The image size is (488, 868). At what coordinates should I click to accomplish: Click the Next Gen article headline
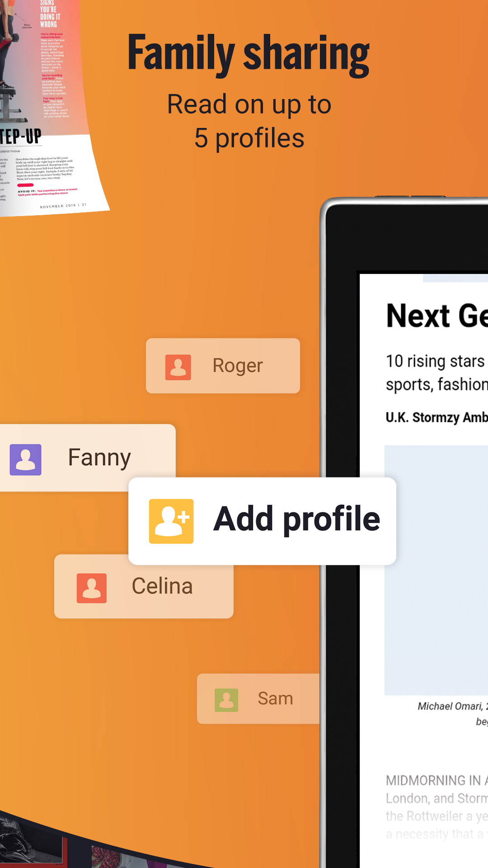coord(434,316)
